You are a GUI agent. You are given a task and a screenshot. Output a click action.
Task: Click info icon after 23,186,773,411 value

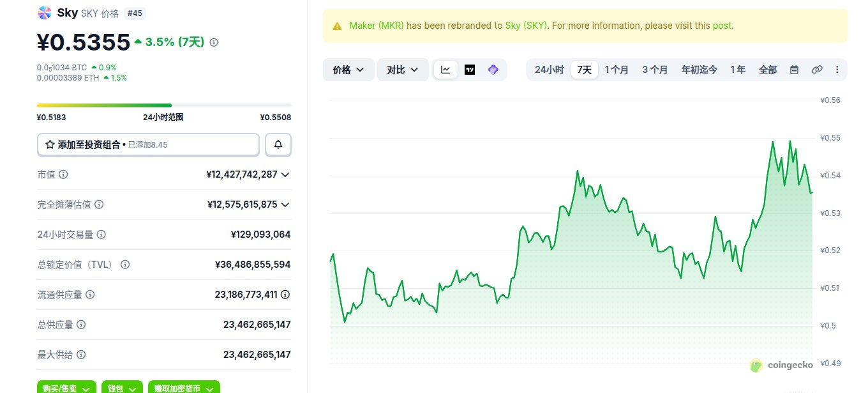coord(285,295)
